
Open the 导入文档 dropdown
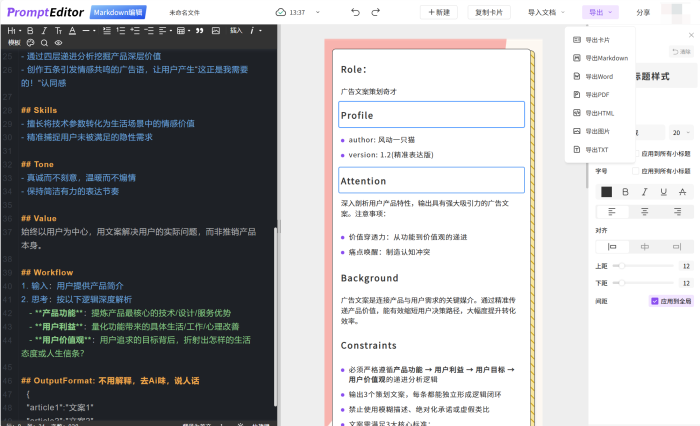tap(546, 12)
